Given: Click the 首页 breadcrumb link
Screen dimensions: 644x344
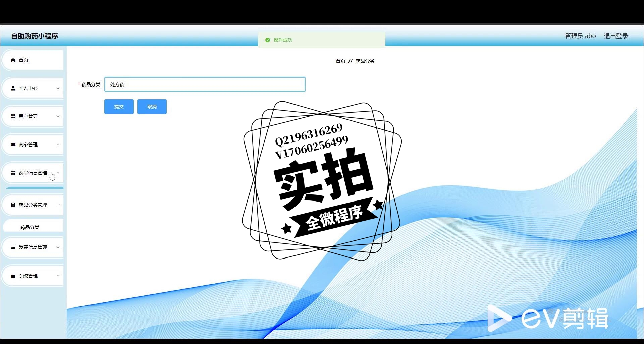Looking at the screenshot, I should [x=340, y=61].
